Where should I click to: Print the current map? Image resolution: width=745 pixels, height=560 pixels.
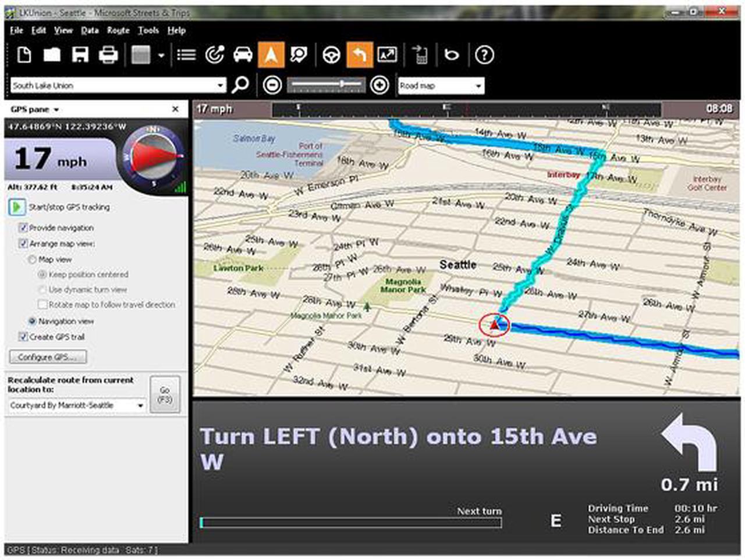[108, 55]
